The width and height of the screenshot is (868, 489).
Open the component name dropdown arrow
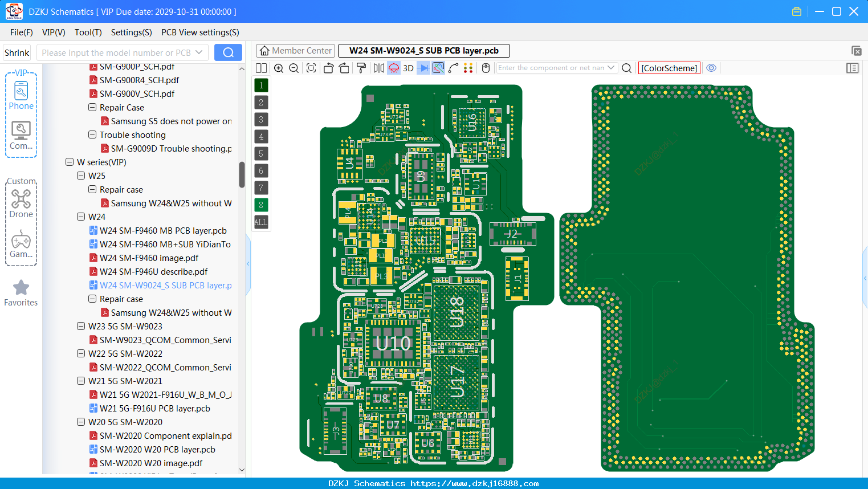[611, 68]
